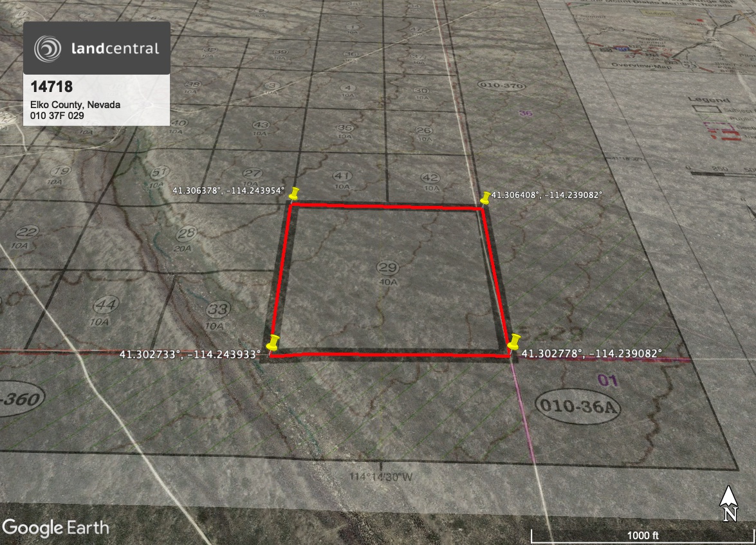Image resolution: width=756 pixels, height=545 pixels.
Task: Click coordinate label 41.302778°, -114.239082°
Action: point(591,353)
